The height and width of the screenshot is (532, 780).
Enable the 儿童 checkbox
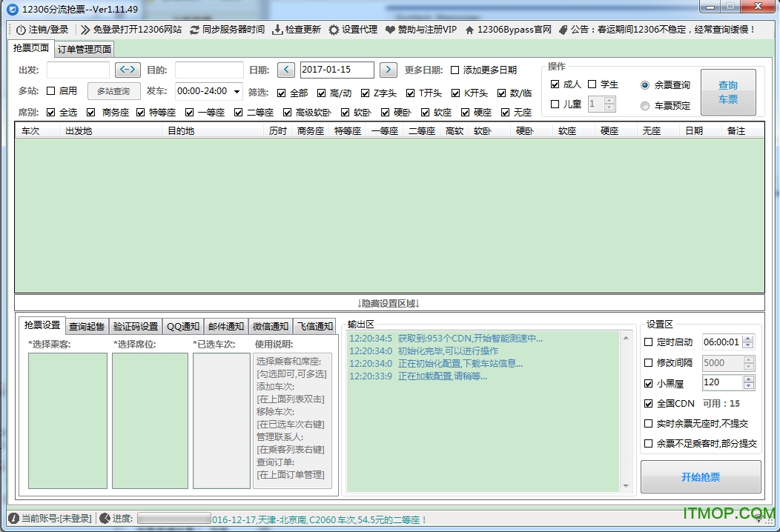pyautogui.click(x=555, y=104)
